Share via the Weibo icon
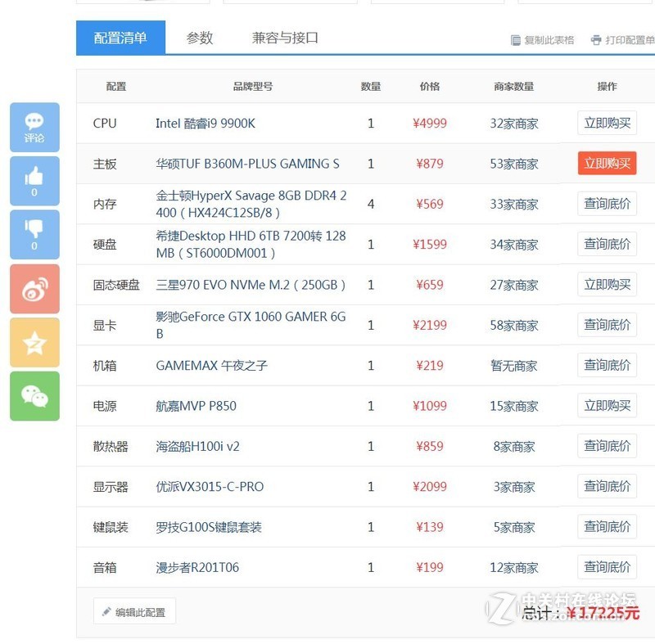The image size is (655, 644). [x=34, y=289]
